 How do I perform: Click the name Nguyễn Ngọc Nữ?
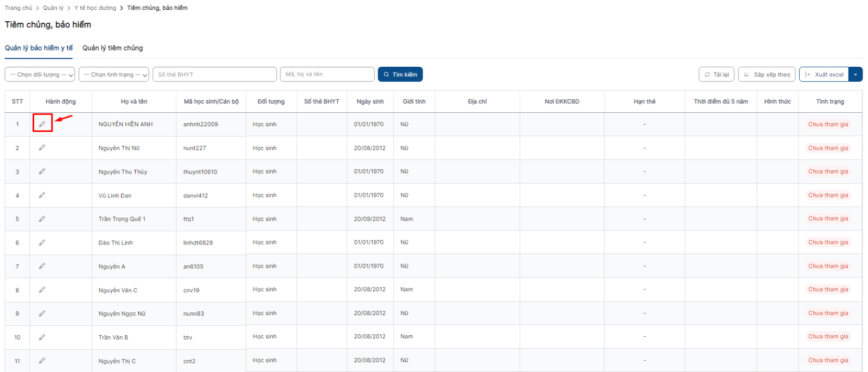coord(122,314)
